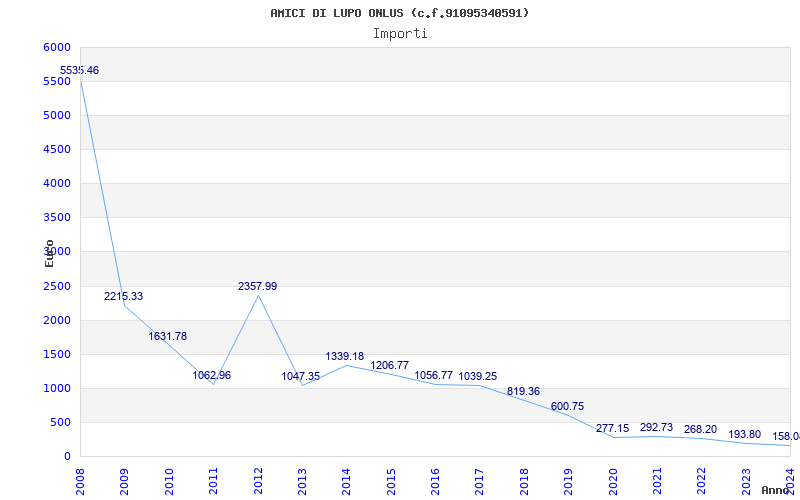800x500 pixels.
Task: Click the y-axis value 4500
Action: coord(57,149)
